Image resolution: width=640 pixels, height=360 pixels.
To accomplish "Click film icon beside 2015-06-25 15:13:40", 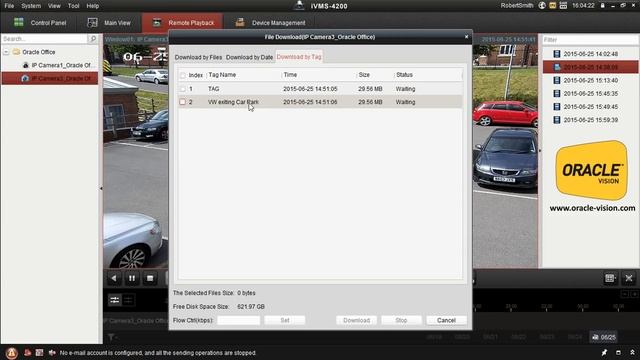I will click(x=557, y=80).
